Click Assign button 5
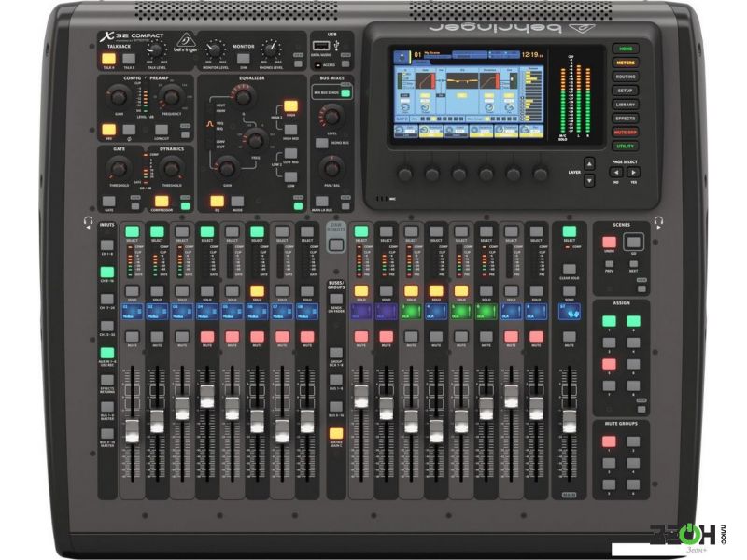747x560 pixels. pos(609,364)
